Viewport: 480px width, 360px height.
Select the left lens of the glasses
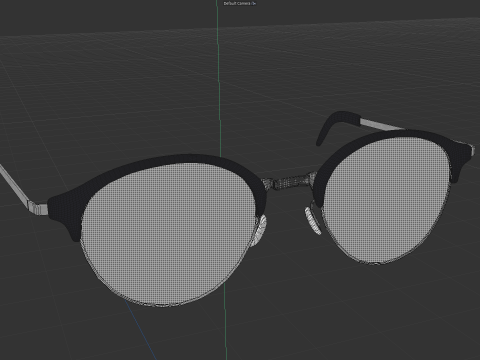(x=168, y=233)
